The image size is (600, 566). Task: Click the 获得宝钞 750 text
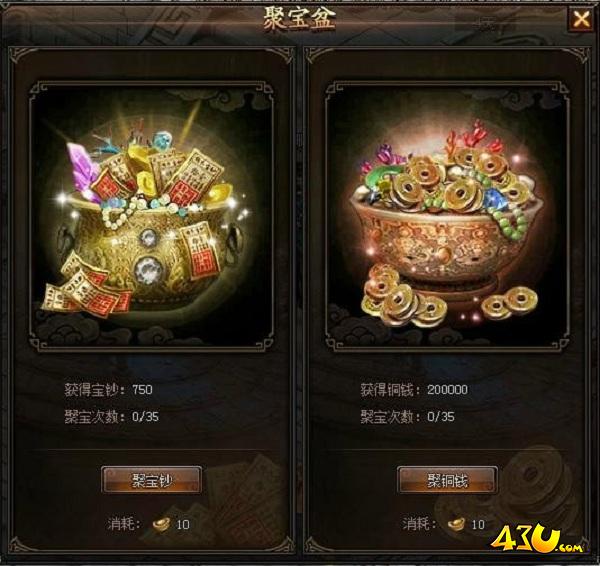109,390
